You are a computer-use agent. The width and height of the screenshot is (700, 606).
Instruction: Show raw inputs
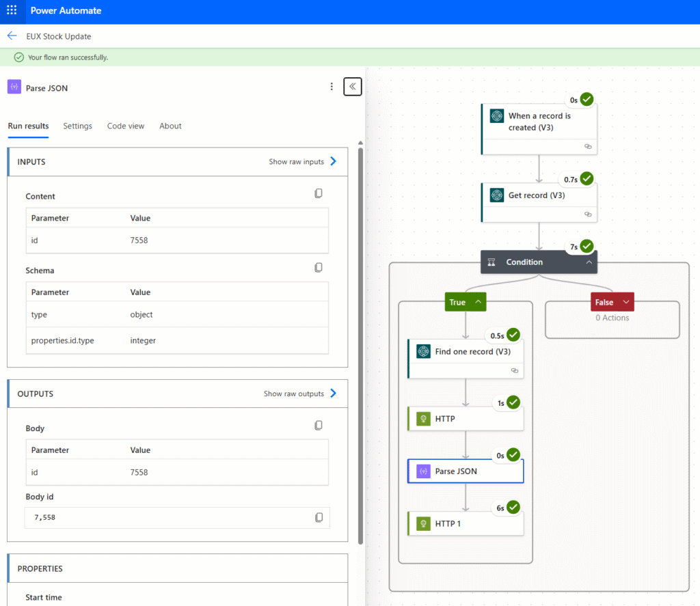(x=303, y=161)
